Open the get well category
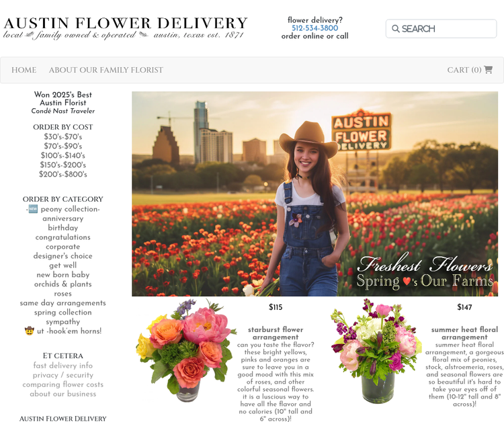The height and width of the screenshot is (422, 504). (63, 265)
